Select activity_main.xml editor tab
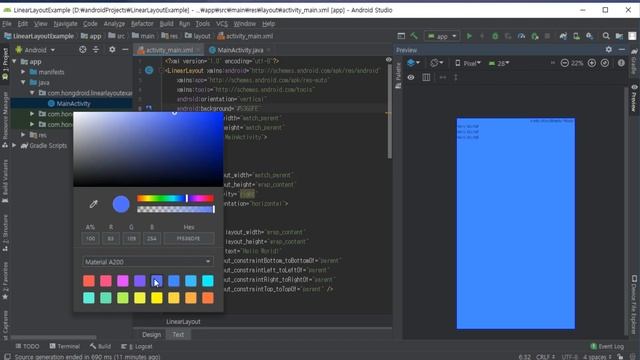Screen dimensions: 640x360 pyautogui.click(x=169, y=50)
